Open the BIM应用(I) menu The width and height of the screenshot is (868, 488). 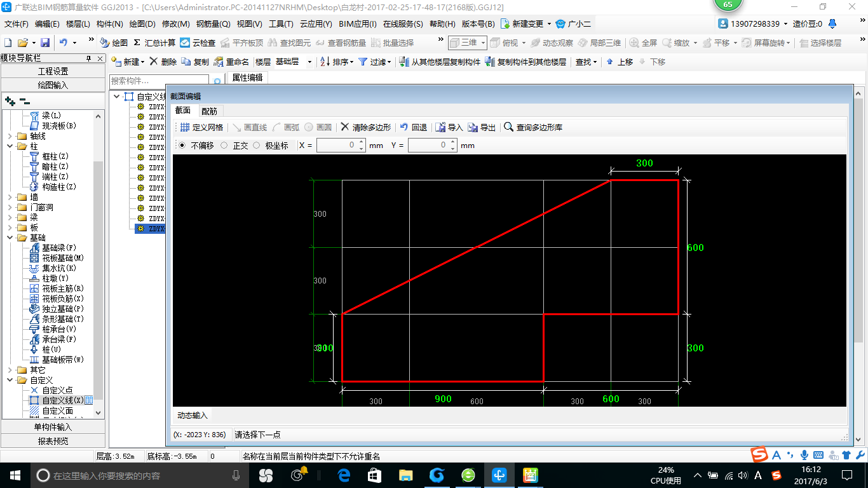click(358, 24)
